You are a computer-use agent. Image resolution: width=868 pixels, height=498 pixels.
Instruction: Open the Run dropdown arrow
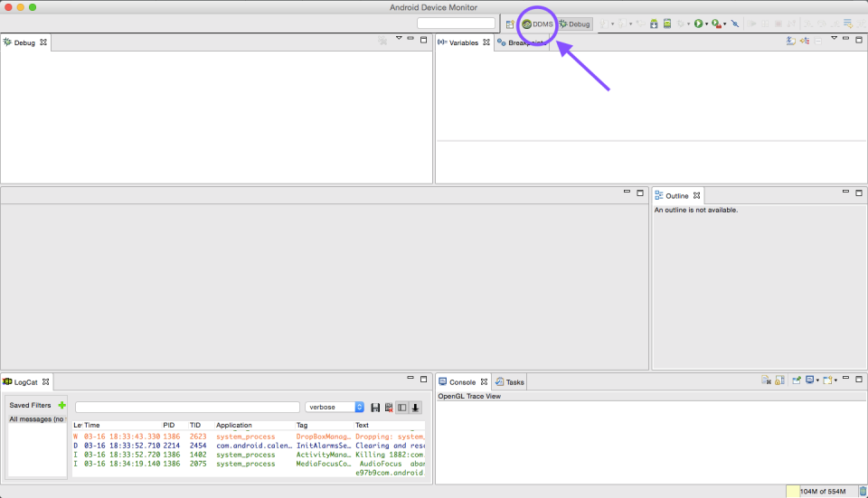click(x=706, y=23)
